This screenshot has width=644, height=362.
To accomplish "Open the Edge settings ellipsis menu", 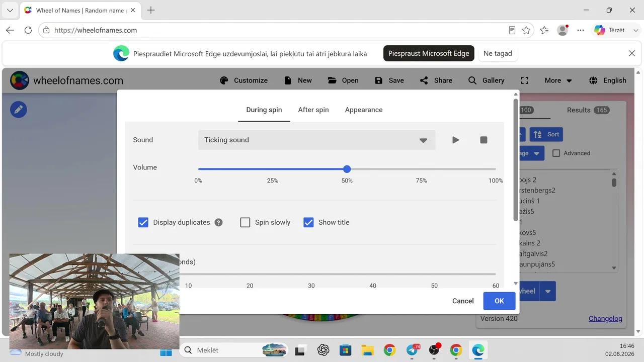I will pos(581,30).
